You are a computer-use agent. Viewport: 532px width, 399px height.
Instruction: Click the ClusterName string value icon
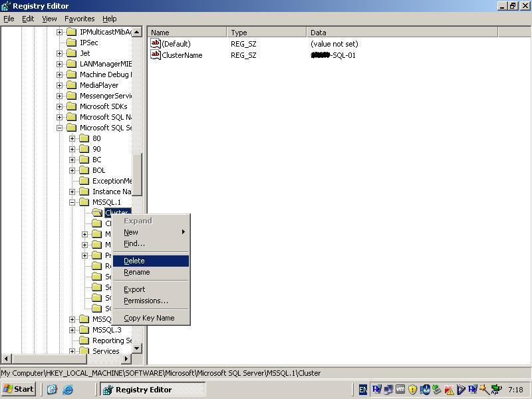(x=156, y=55)
